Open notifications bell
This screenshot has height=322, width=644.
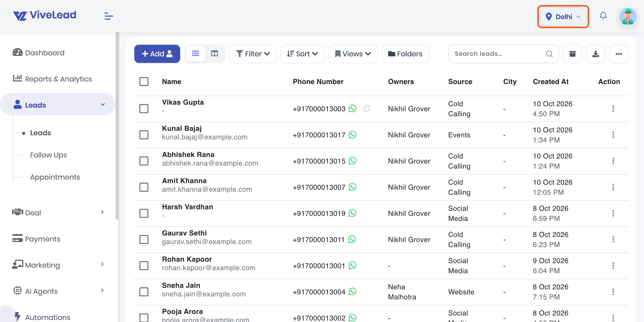click(603, 16)
